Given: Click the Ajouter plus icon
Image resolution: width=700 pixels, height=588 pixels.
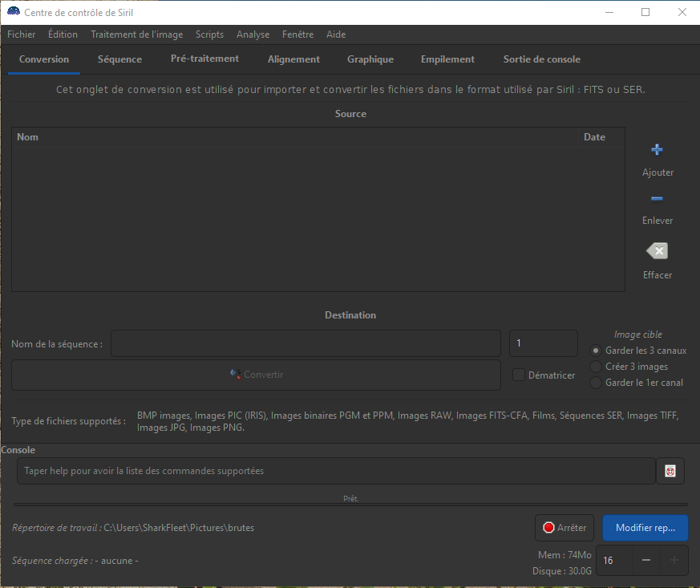Looking at the screenshot, I should (657, 150).
